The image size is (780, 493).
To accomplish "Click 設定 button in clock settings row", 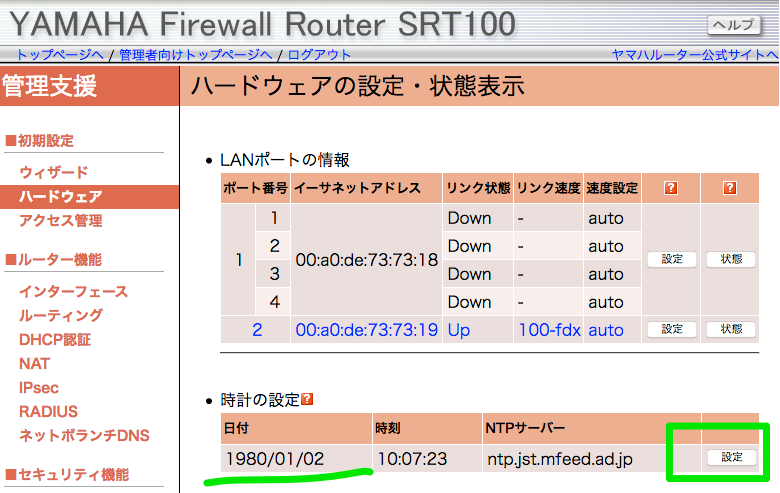I will click(x=732, y=457).
